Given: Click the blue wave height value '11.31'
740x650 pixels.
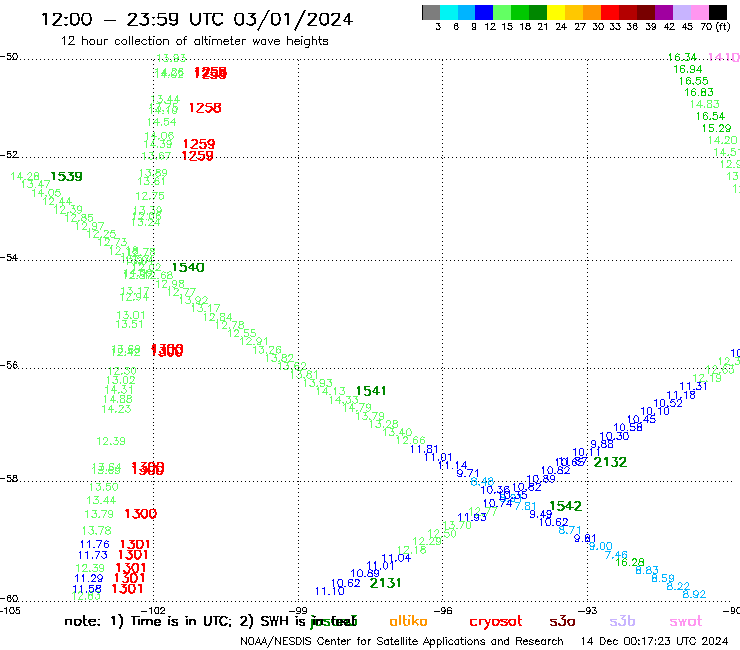Looking at the screenshot, I should (693, 386).
